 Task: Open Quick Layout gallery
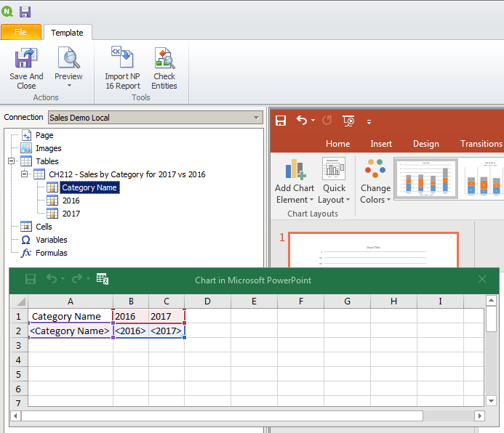point(334,182)
